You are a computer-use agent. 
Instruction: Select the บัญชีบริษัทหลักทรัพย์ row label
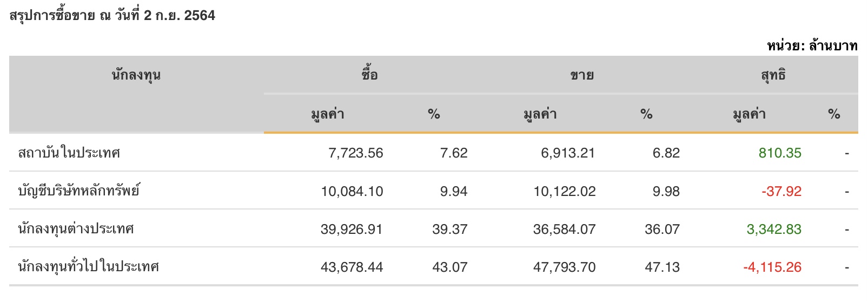pos(78,191)
